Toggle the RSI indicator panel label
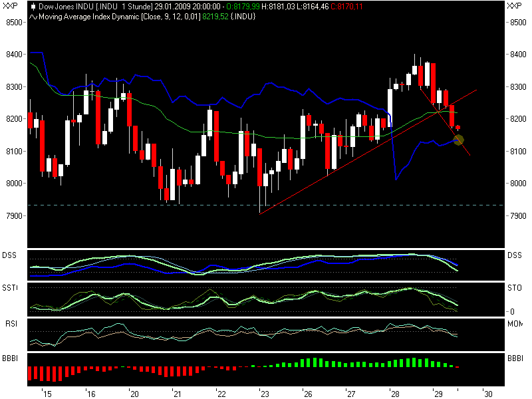 10,325
